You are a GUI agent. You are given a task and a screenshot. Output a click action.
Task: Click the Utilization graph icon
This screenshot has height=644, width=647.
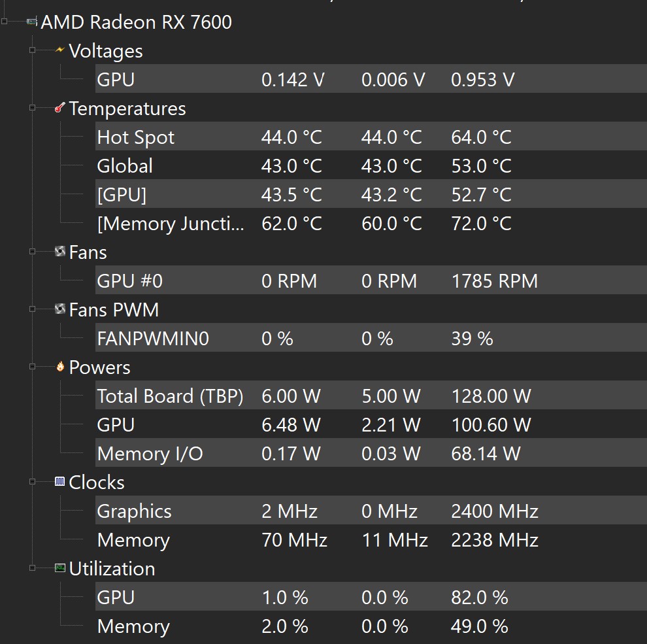(60, 568)
